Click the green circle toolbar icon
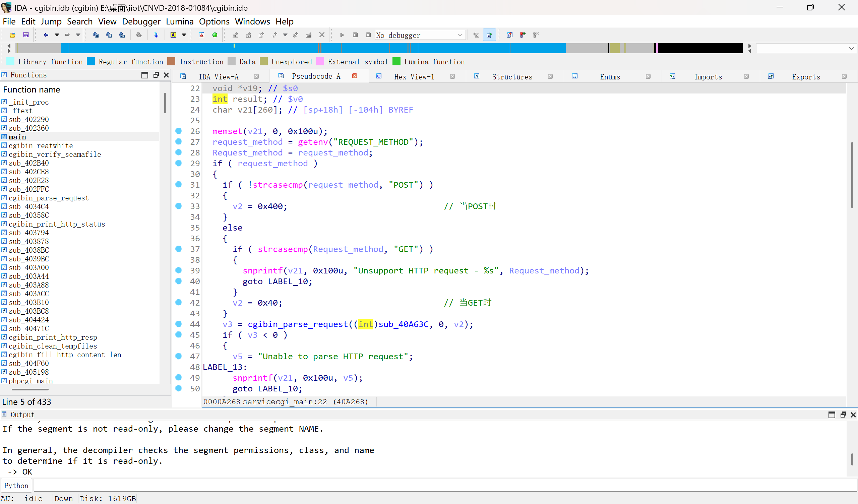 [215, 35]
